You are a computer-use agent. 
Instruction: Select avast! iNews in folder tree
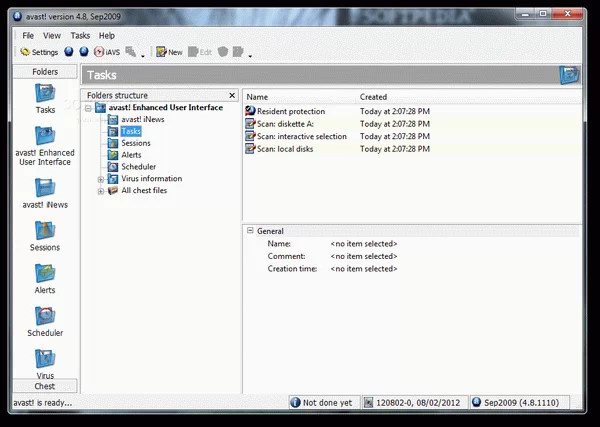(143, 119)
